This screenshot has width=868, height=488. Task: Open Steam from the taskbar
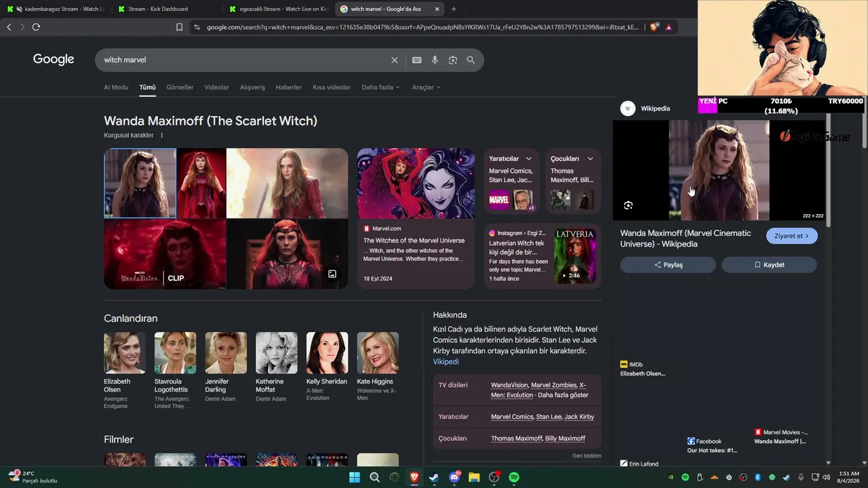pos(434,477)
